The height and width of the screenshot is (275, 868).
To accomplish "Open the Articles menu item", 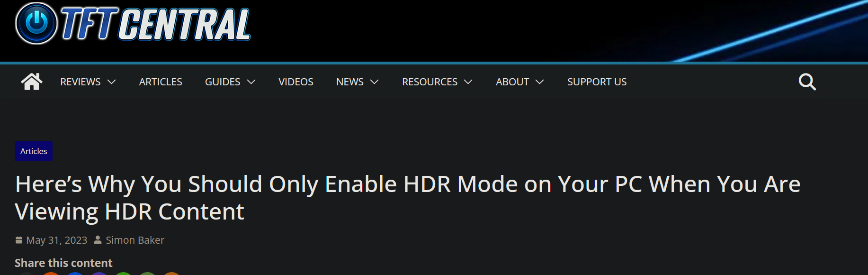I will pyautogui.click(x=161, y=82).
